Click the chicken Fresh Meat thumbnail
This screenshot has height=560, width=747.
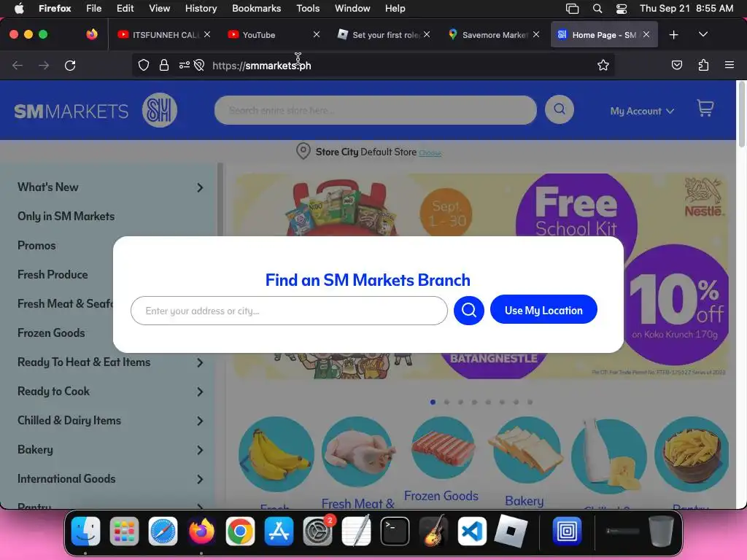357,452
